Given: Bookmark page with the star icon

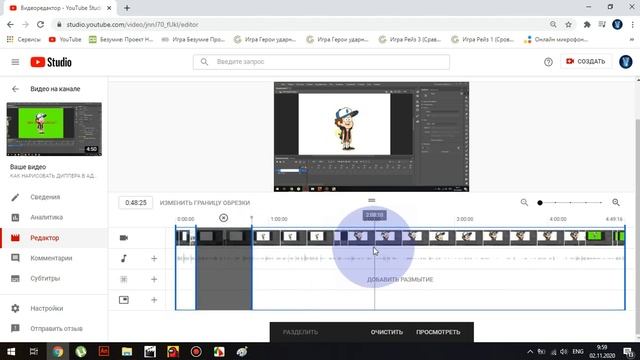Looking at the screenshot, I should (x=568, y=24).
